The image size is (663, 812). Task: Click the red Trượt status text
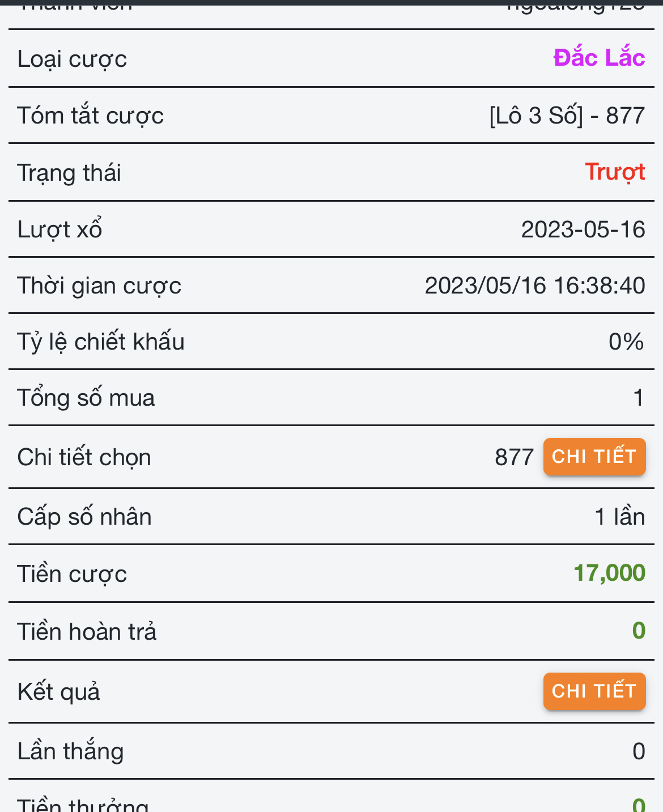click(x=615, y=172)
